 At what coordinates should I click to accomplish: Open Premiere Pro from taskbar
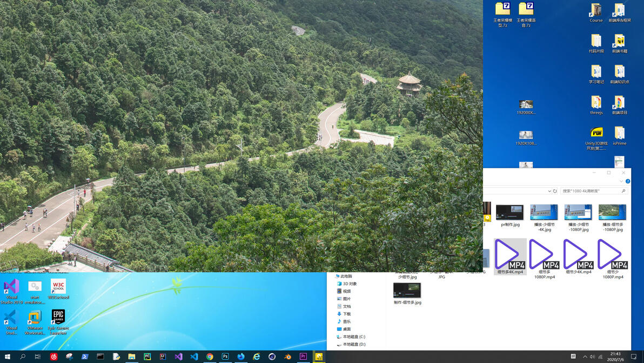pos(303,357)
